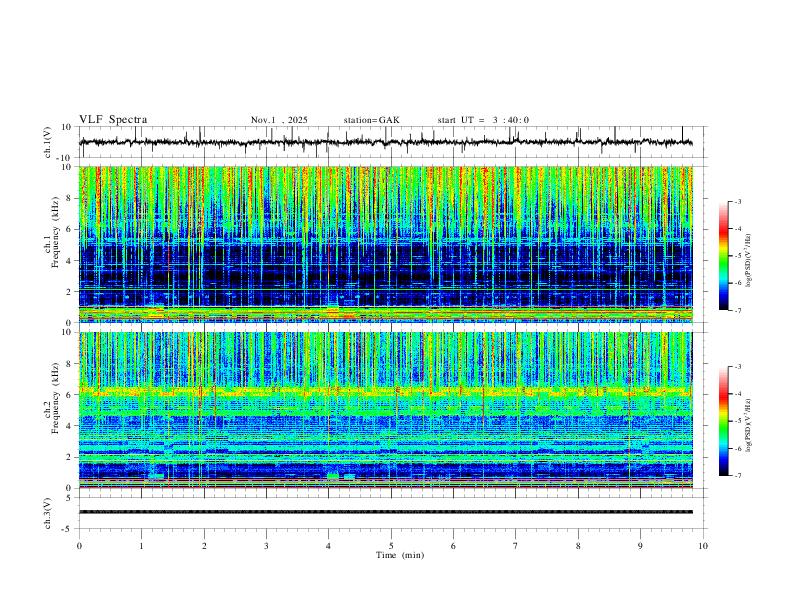Click the upper color scale bar for ch.1

tap(724, 256)
